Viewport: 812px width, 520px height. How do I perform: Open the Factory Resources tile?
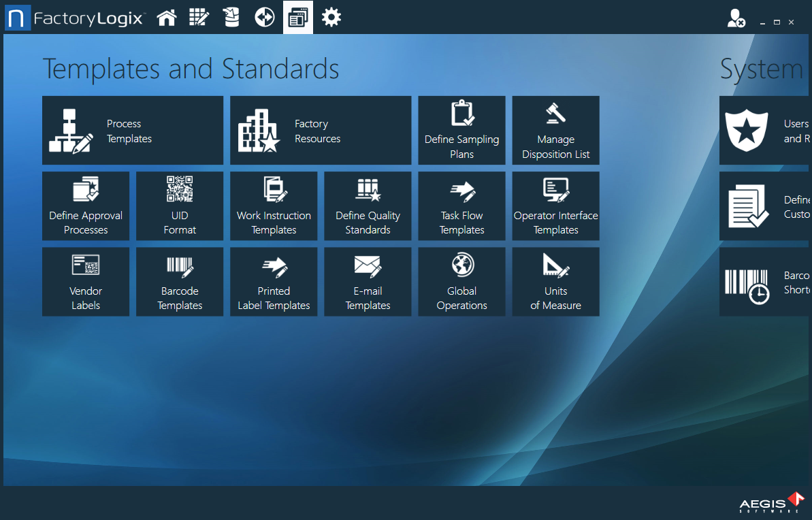[321, 131]
